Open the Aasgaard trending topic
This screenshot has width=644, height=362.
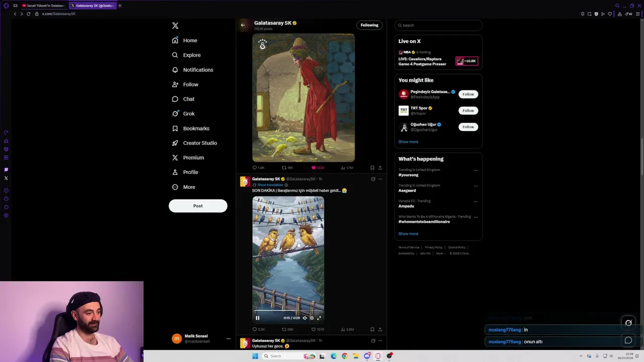coord(407,191)
